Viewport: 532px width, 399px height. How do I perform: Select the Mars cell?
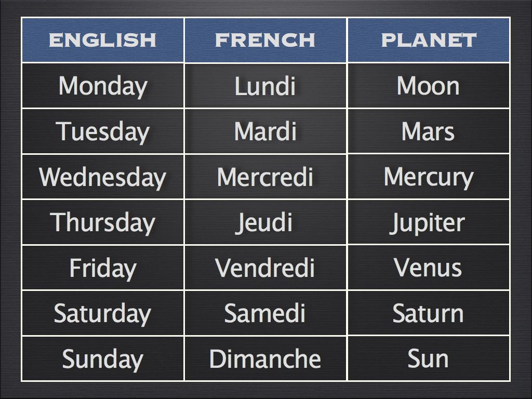coord(429,131)
